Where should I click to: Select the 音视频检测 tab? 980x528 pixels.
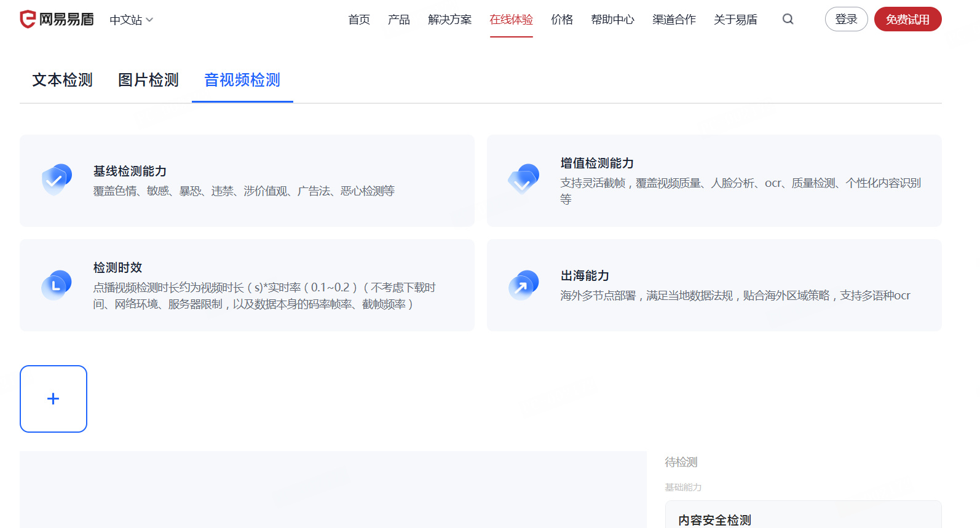242,80
